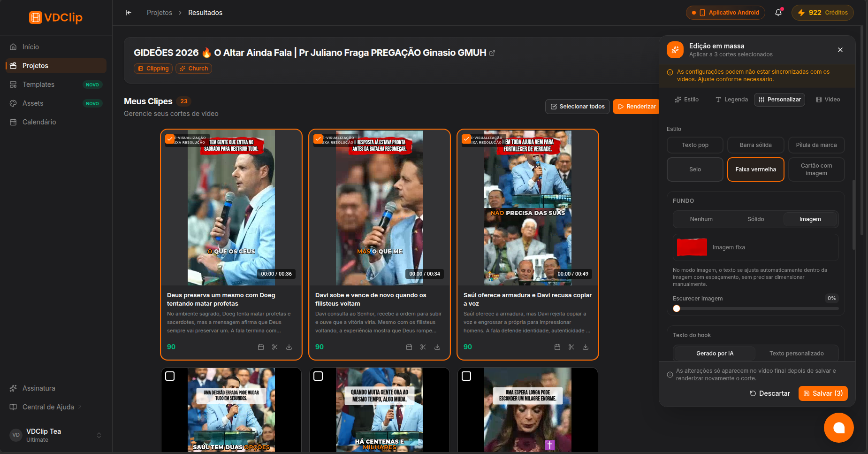The height and width of the screenshot is (454, 868).
Task: Click the Church tag
Action: [194, 69]
